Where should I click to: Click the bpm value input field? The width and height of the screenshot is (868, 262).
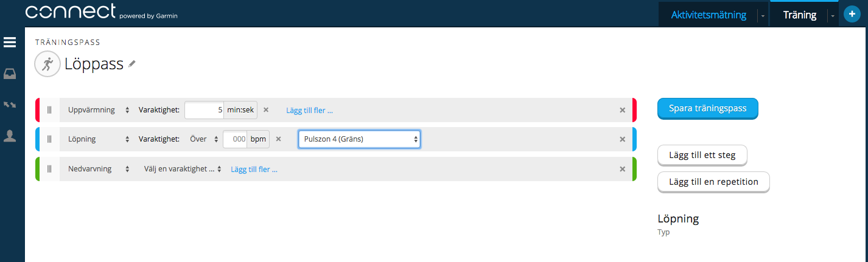235,139
